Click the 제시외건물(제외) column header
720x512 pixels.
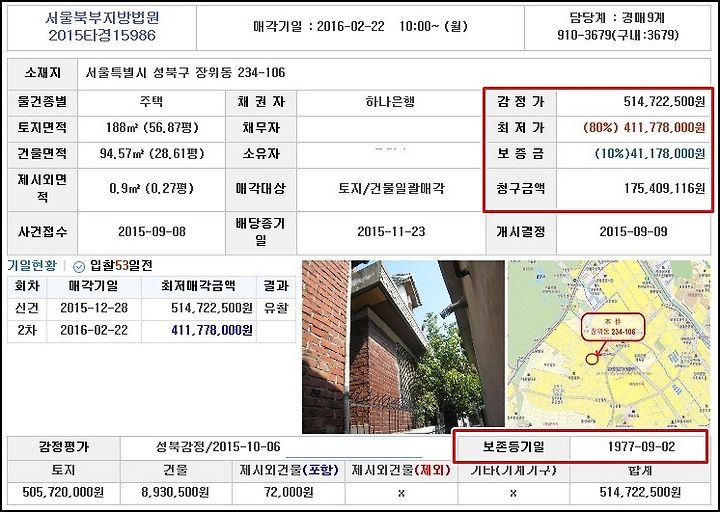401,470
